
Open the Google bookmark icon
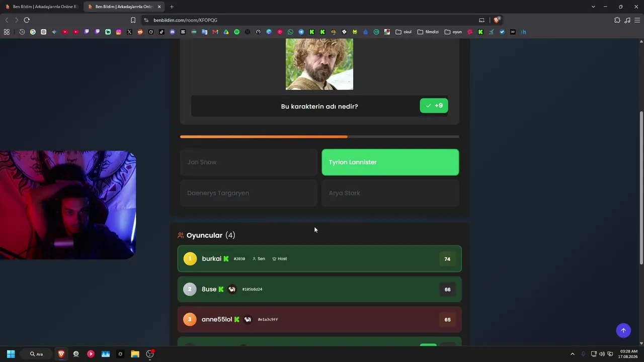click(33, 32)
